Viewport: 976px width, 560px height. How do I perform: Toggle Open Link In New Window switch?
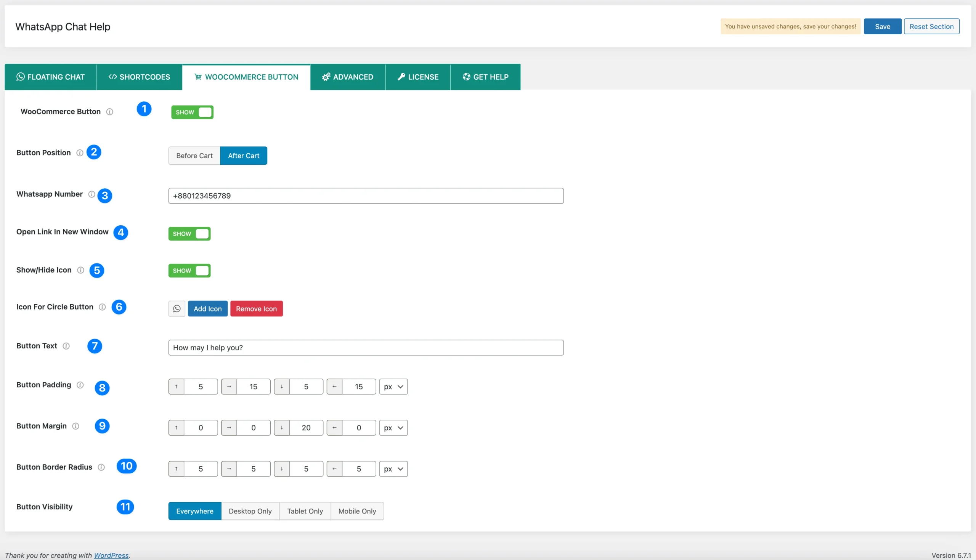189,234
